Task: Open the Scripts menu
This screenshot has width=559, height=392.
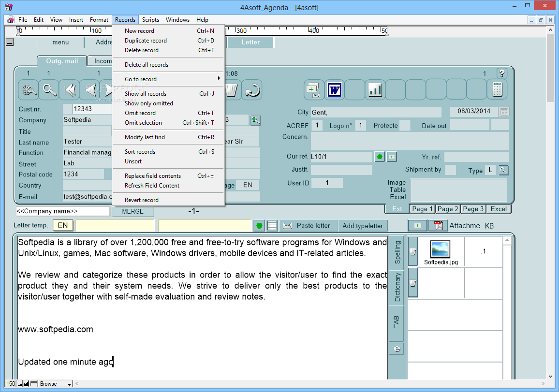Action: (150, 20)
